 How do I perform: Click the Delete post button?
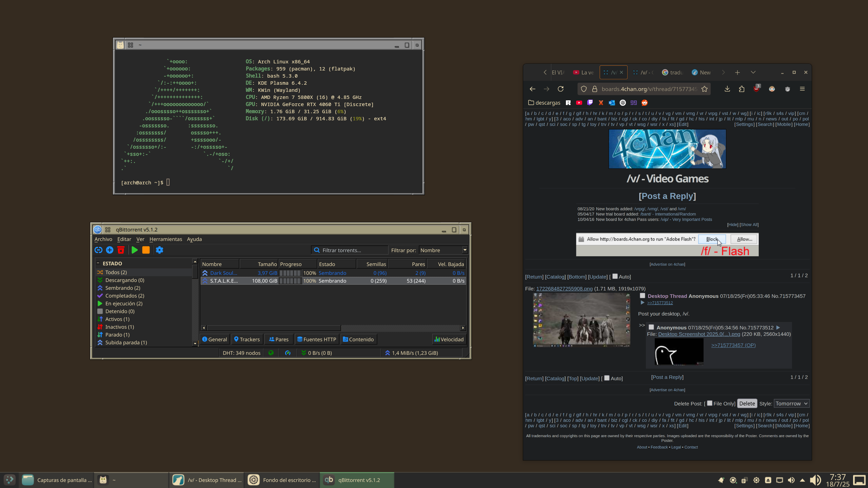point(747,403)
